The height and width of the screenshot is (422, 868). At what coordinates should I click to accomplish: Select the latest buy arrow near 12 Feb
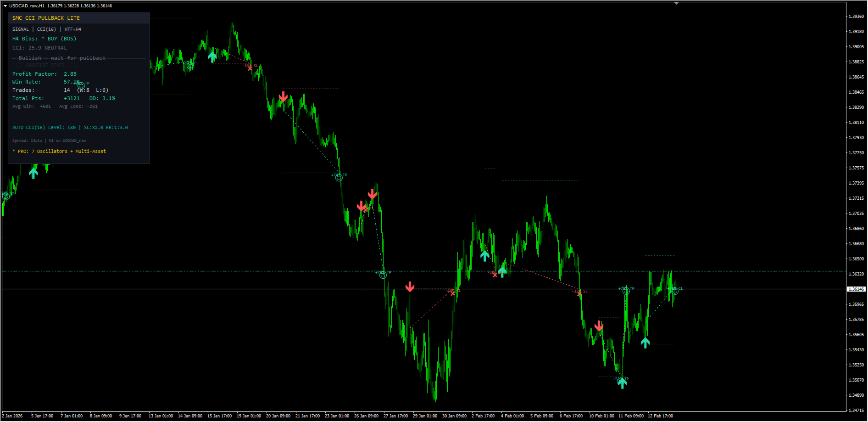645,343
